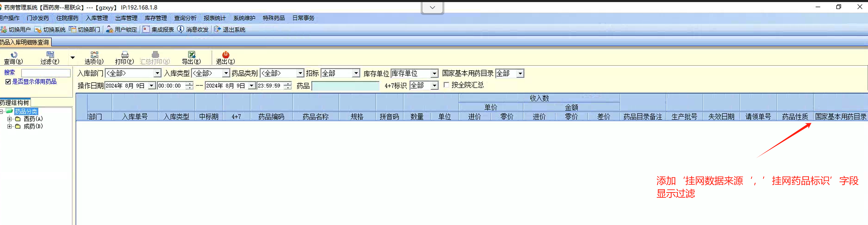Click the 药品名称 column header
868x225 pixels.
tap(316, 117)
